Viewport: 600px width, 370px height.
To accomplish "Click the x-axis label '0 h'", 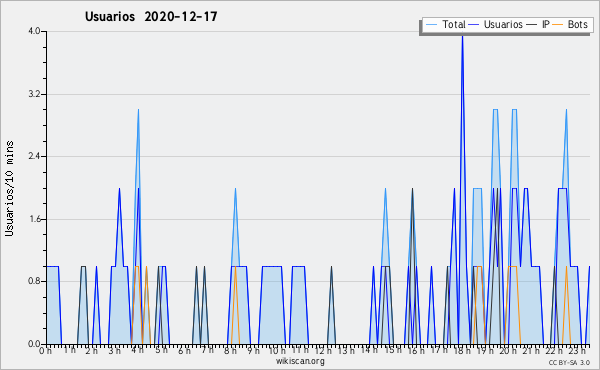I will (46, 351).
